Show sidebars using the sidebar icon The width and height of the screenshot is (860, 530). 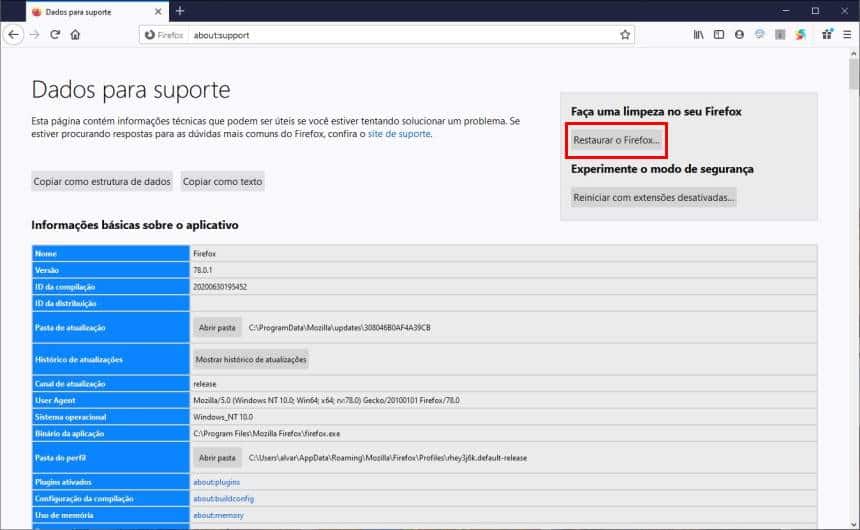point(718,35)
